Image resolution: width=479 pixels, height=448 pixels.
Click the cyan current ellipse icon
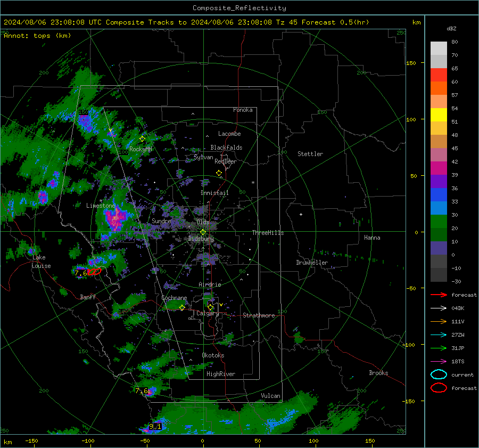tap(439, 374)
